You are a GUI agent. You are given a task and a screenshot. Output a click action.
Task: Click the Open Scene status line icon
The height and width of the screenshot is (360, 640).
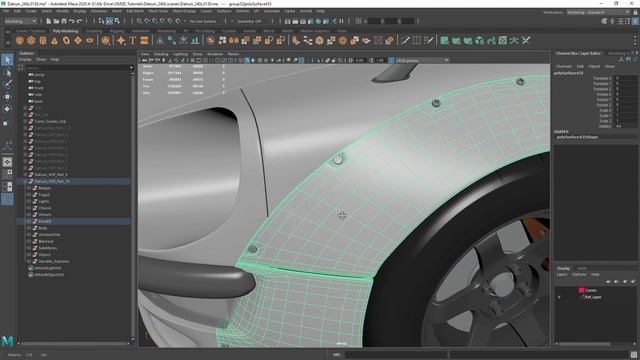tap(56, 21)
